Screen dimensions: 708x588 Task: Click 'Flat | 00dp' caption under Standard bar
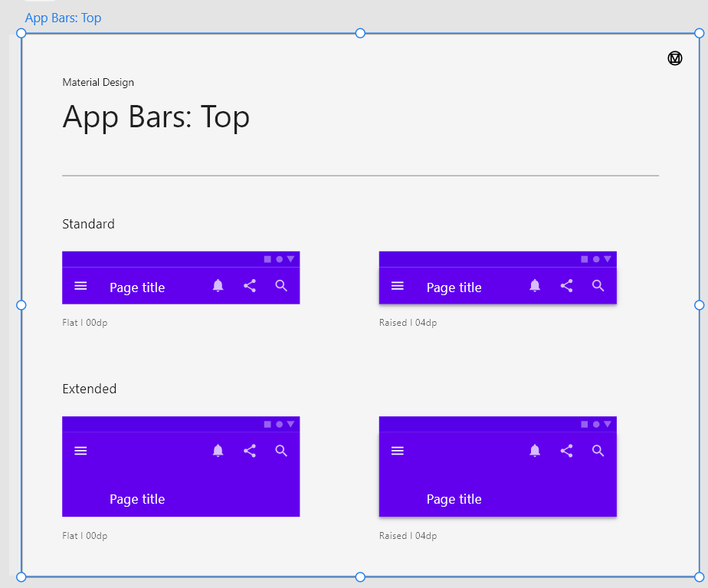coord(85,323)
